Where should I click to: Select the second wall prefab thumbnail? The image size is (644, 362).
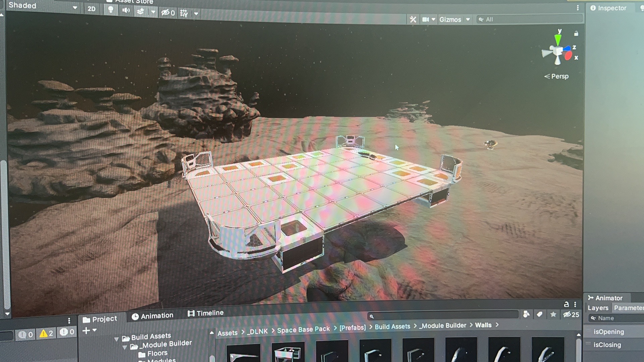point(288,352)
